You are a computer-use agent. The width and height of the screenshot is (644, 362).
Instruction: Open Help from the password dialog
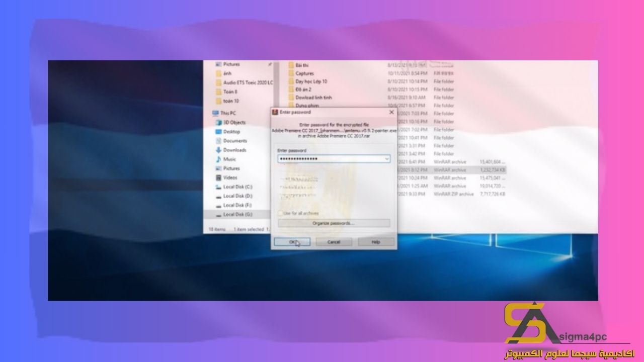click(x=375, y=242)
